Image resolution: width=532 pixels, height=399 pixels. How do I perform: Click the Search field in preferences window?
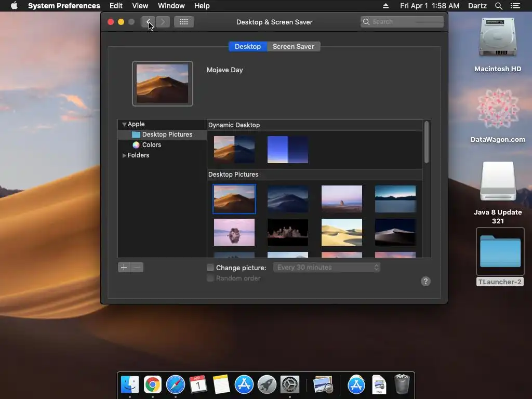click(x=402, y=22)
